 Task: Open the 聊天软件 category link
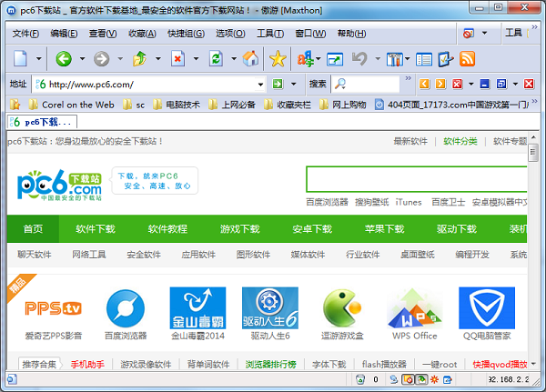35,255
